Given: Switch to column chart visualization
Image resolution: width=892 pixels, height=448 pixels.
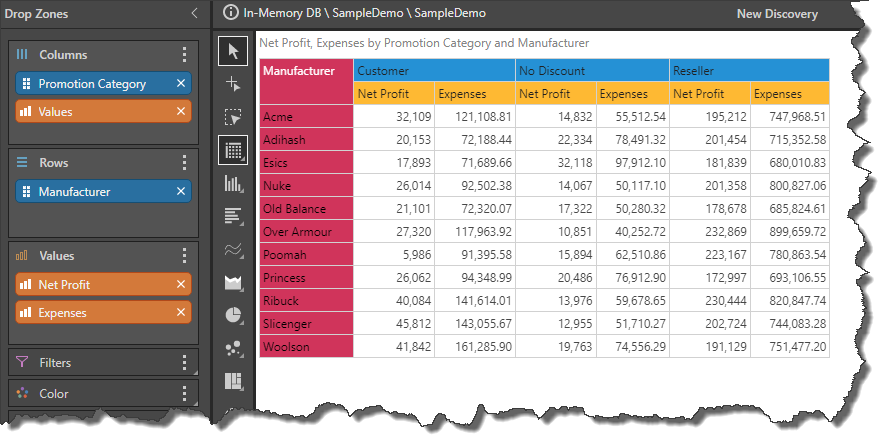Looking at the screenshot, I should click(234, 183).
